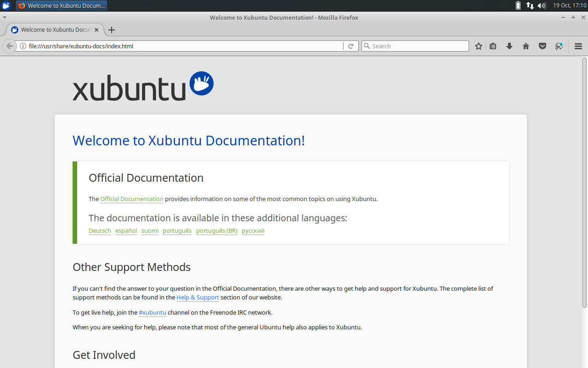
Task: Save the page to Pocket
Action: pyautogui.click(x=542, y=46)
